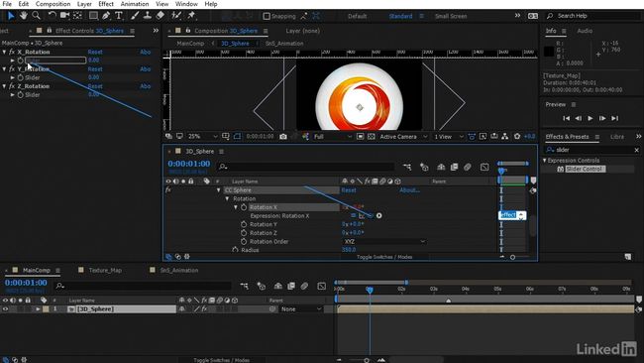Select the Hand tool
The height and width of the screenshot is (363, 644).
24,16
